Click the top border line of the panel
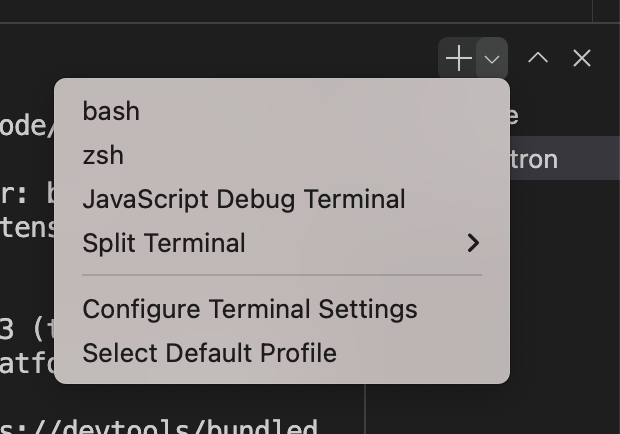This screenshot has width=620, height=434. (296, 23)
